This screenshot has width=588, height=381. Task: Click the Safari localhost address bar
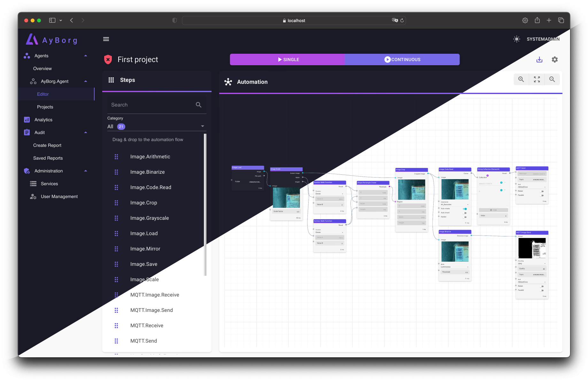pyautogui.click(x=294, y=20)
